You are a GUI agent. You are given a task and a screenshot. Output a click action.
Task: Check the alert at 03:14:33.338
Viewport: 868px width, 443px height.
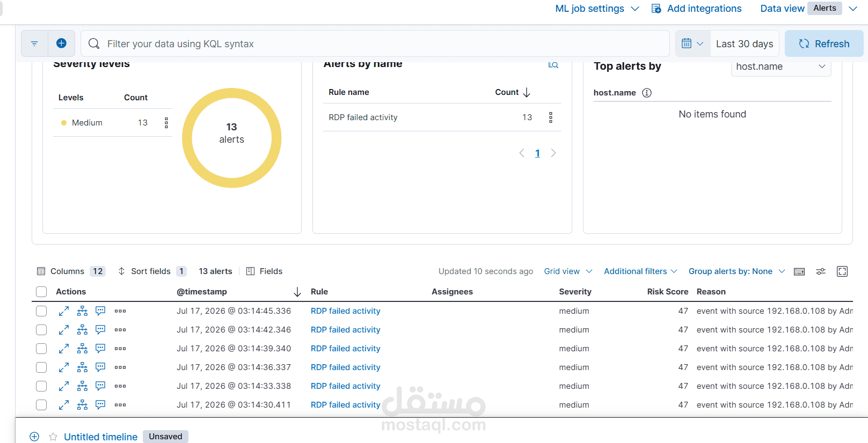click(41, 386)
